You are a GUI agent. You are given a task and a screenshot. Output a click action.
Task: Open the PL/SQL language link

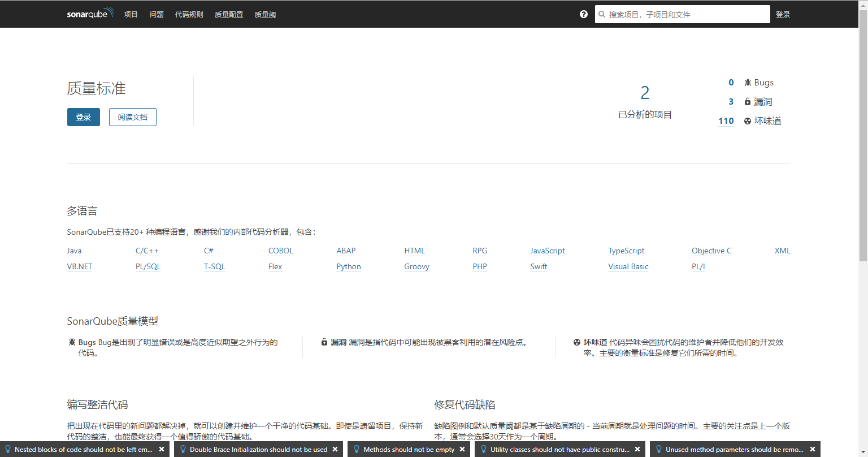click(x=148, y=266)
